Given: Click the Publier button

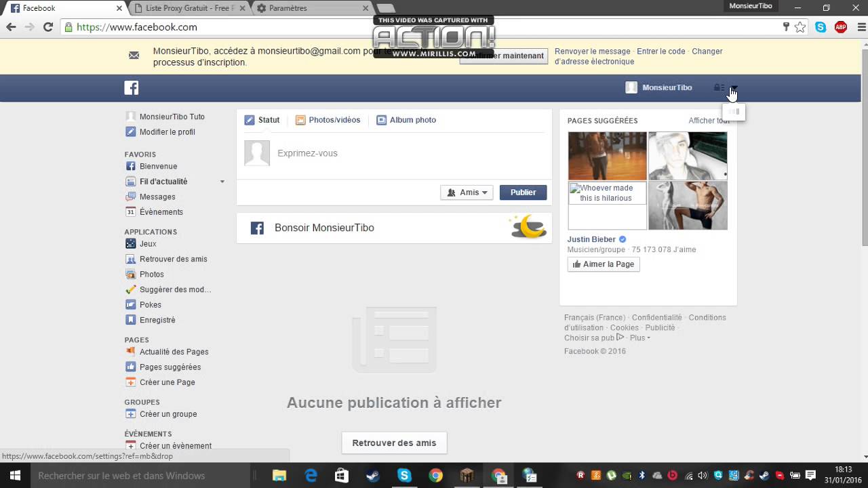Looking at the screenshot, I should [523, 192].
